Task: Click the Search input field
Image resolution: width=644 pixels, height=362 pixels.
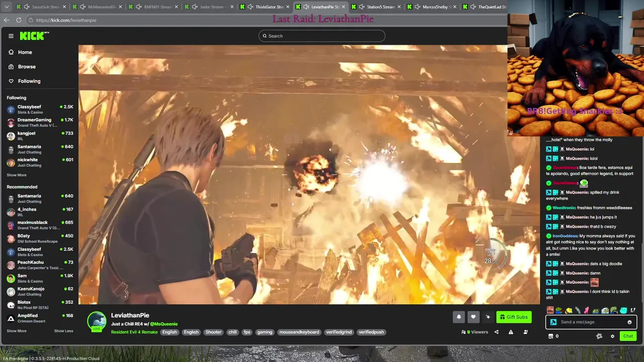Action: (322, 36)
